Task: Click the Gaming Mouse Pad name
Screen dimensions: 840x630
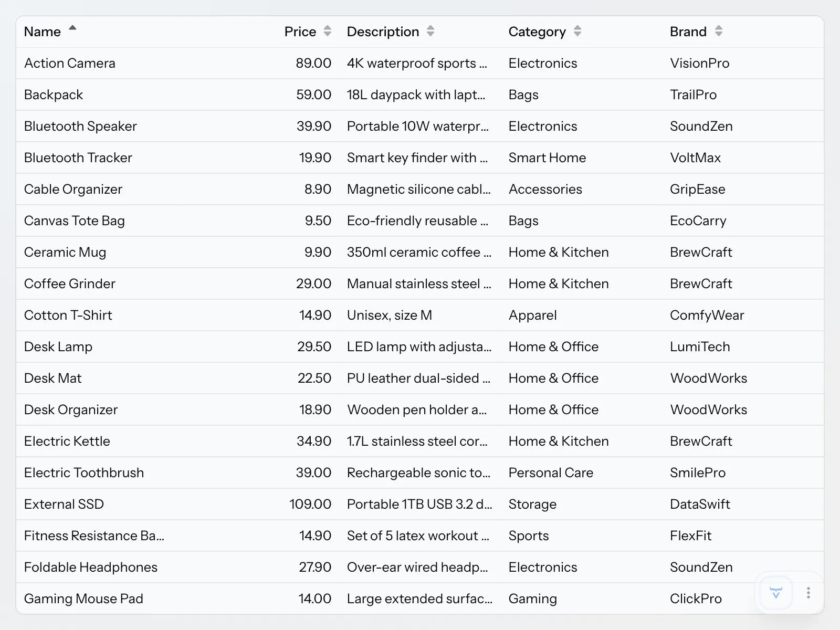Action: [83, 598]
